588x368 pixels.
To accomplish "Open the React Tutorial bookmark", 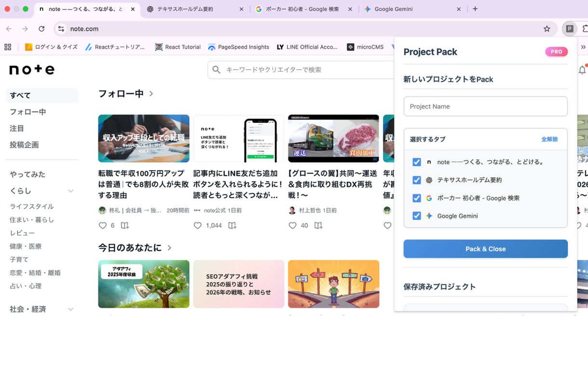I will 177,47.
